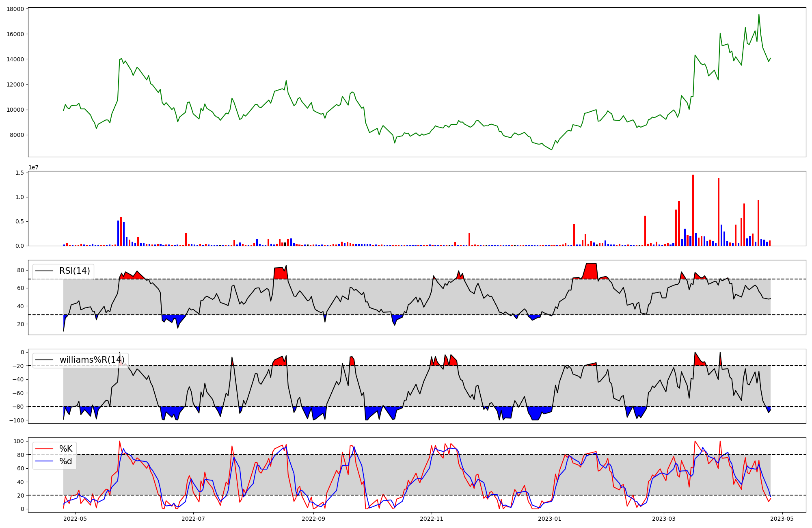Click the %K legend entry

coord(66,449)
